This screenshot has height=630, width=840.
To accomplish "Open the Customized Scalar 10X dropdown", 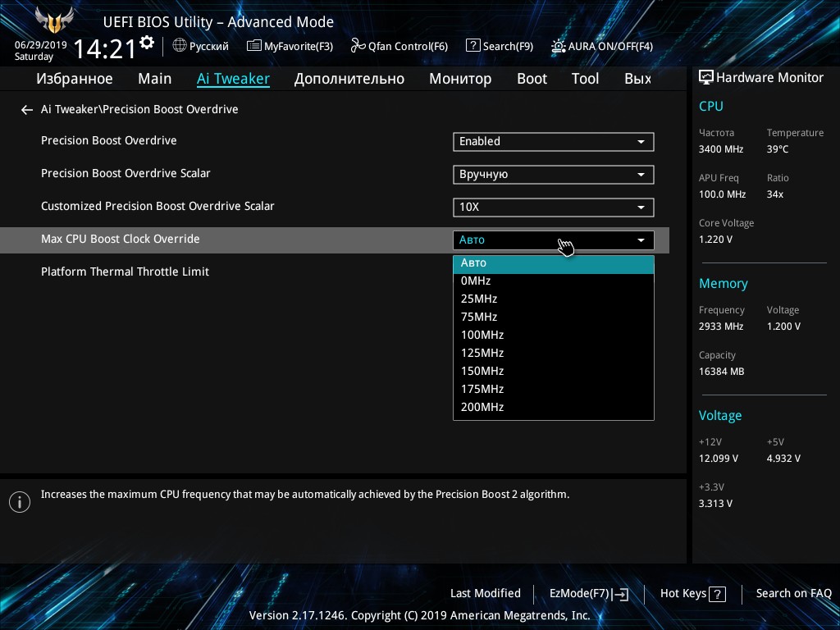I will (554, 208).
